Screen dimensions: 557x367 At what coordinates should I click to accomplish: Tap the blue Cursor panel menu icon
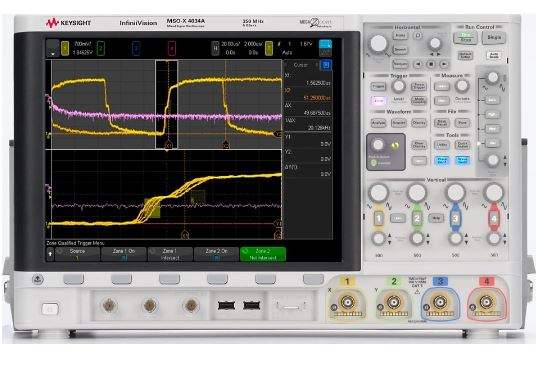(x=326, y=65)
